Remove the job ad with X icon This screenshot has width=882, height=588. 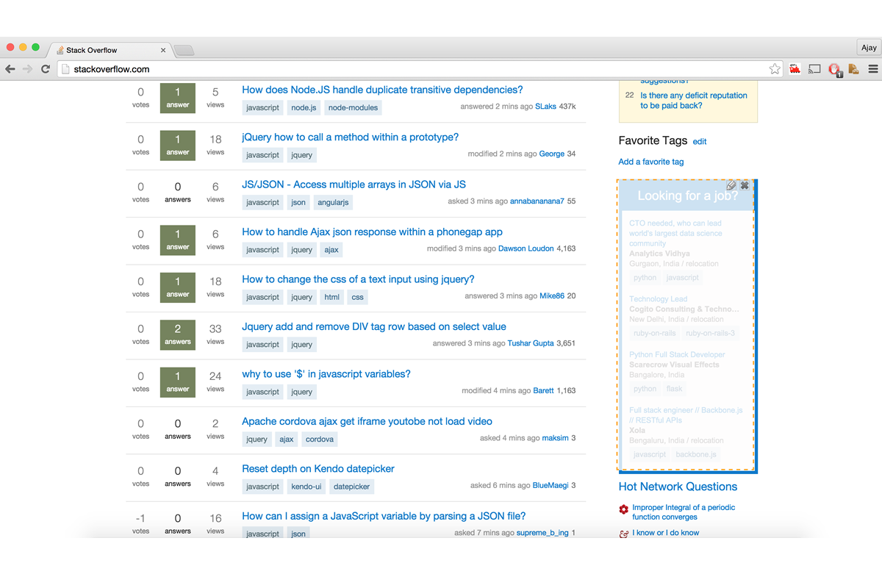tap(745, 185)
